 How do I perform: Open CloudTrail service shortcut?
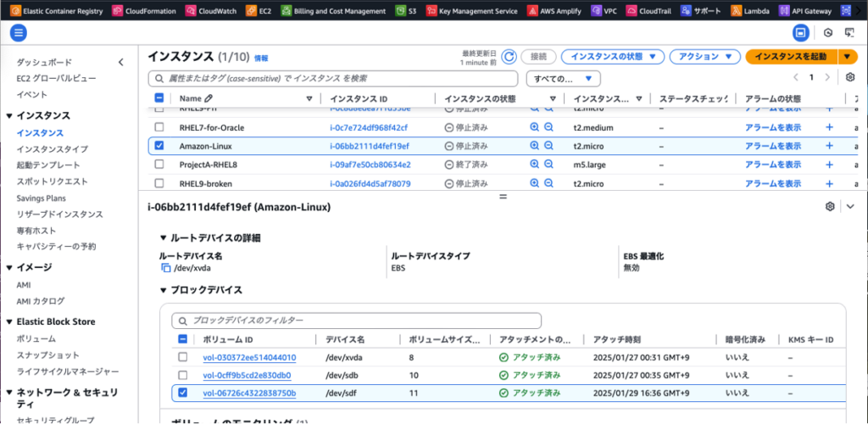650,10
